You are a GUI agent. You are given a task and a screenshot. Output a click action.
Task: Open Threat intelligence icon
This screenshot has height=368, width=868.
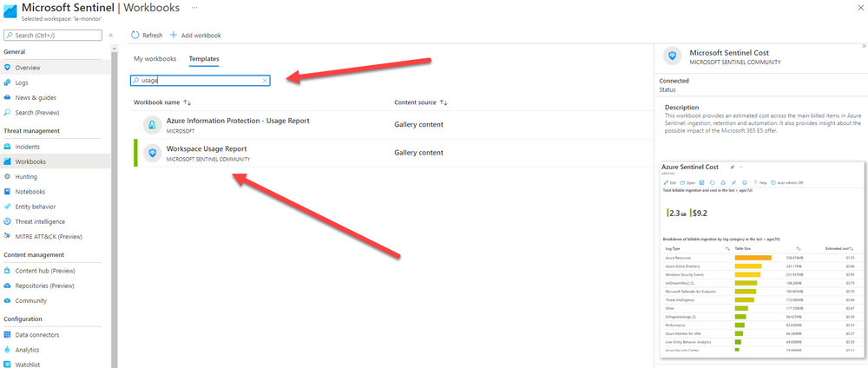[9, 221]
